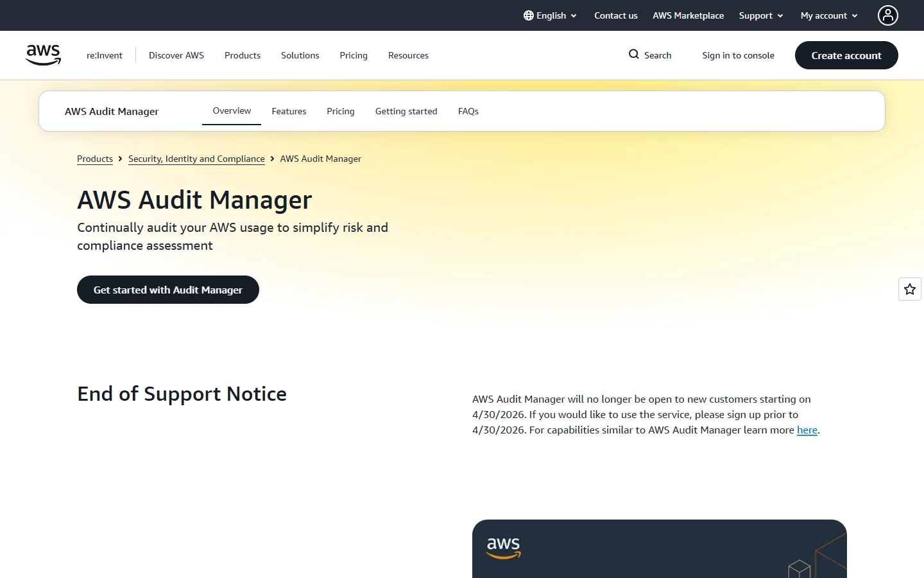This screenshot has width=924, height=578.
Task: Follow the 'here' learn more link
Action: coord(807,430)
